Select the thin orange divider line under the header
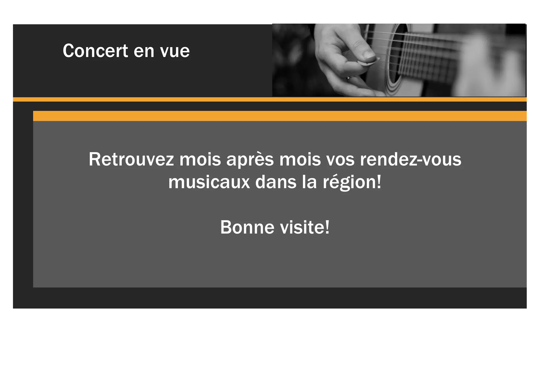The width and height of the screenshot is (555, 392). [270, 99]
